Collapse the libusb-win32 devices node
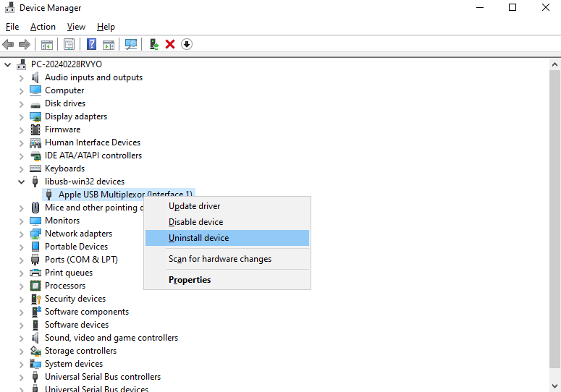Image resolution: width=561 pixels, height=392 pixels. pos(21,182)
